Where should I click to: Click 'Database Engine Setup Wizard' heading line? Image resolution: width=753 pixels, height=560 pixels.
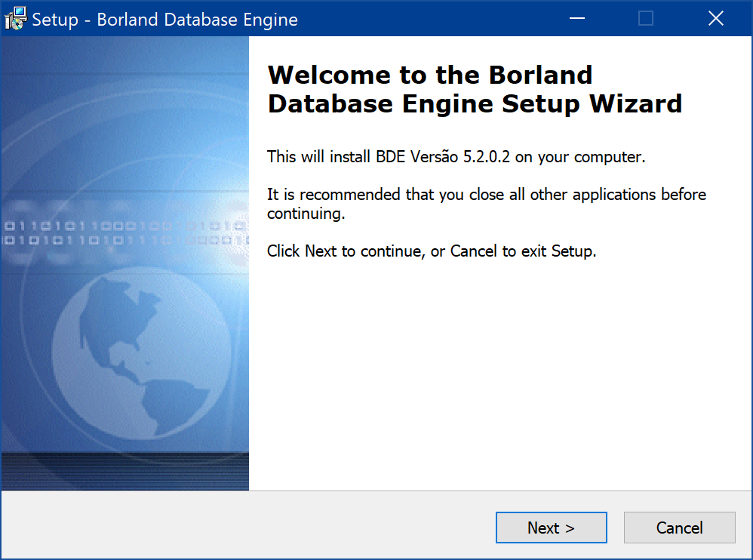(475, 103)
